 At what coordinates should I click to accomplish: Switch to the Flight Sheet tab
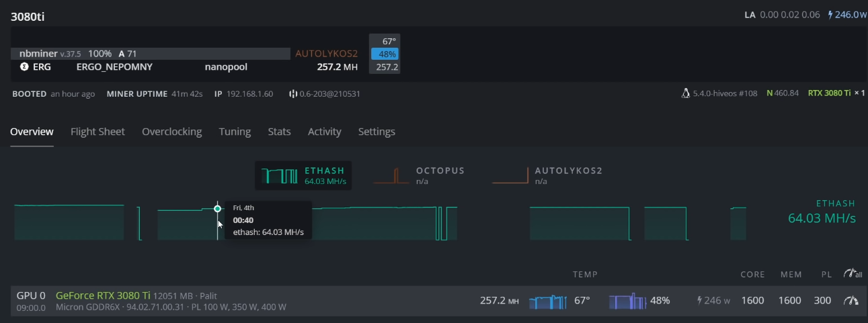point(97,132)
